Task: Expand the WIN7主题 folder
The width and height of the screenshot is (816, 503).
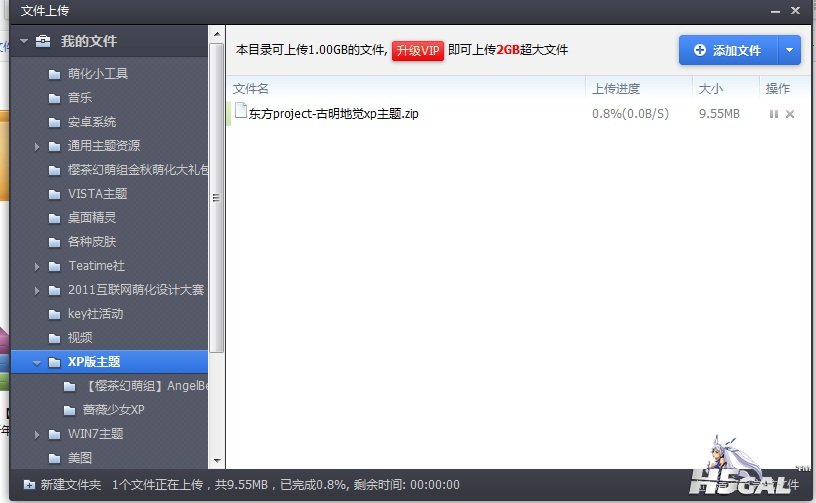Action: point(37,434)
